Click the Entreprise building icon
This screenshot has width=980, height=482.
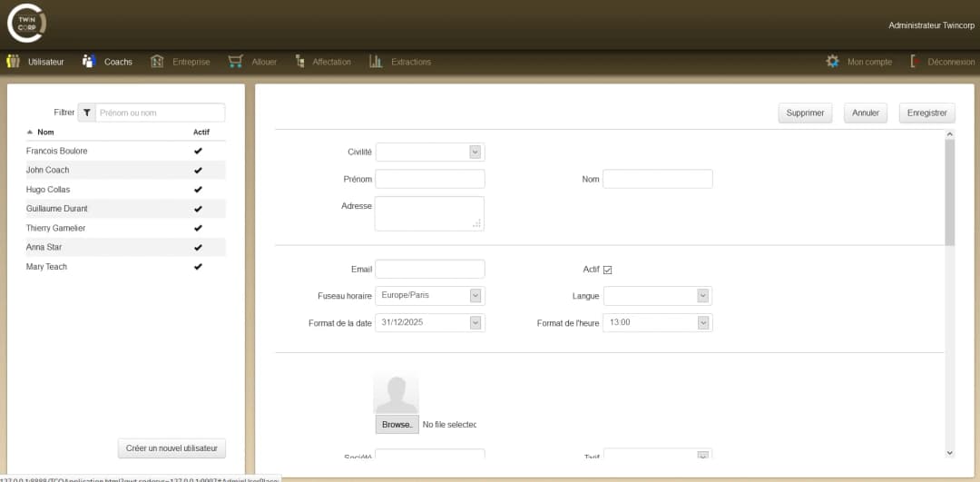coord(157,62)
